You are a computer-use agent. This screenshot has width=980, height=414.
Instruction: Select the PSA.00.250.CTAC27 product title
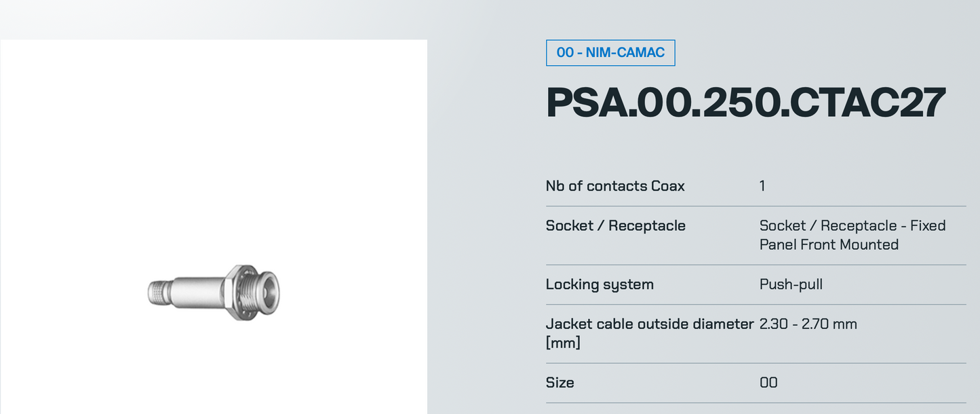(x=745, y=103)
